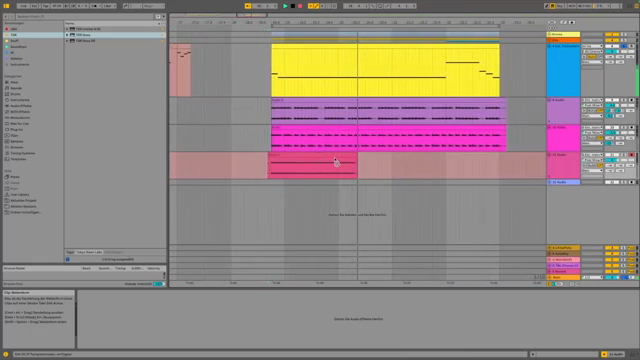The height and width of the screenshot is (360, 640).
Task: Click the black Stop button in transport
Action: click(293, 6)
